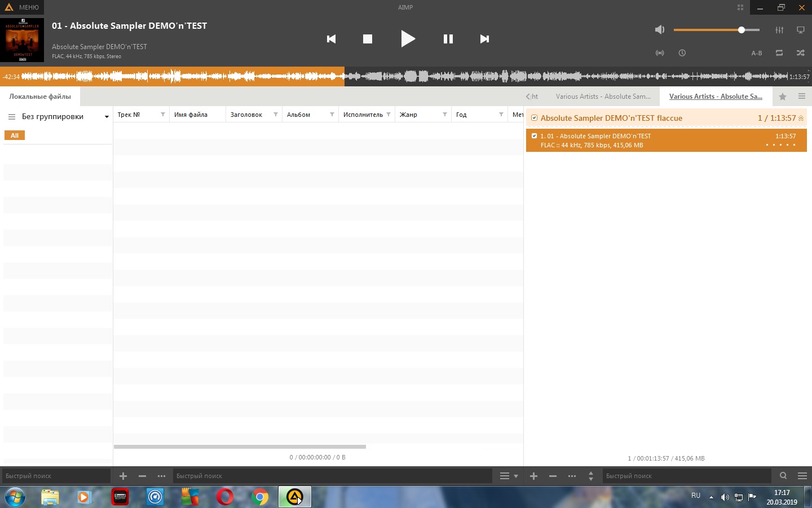This screenshot has width=812, height=508.
Task: Open File Explorer from the taskbar
Action: (50, 497)
